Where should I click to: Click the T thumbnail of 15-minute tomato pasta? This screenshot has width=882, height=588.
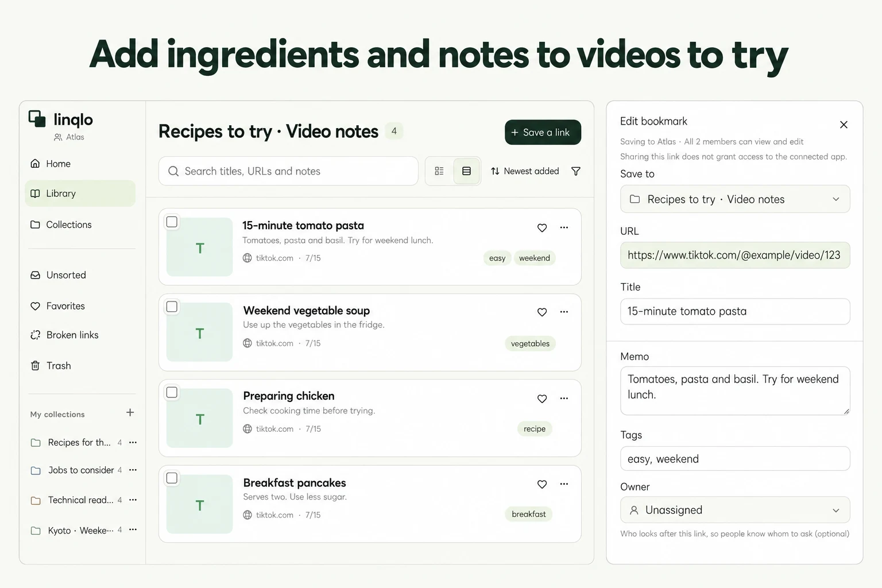point(199,247)
